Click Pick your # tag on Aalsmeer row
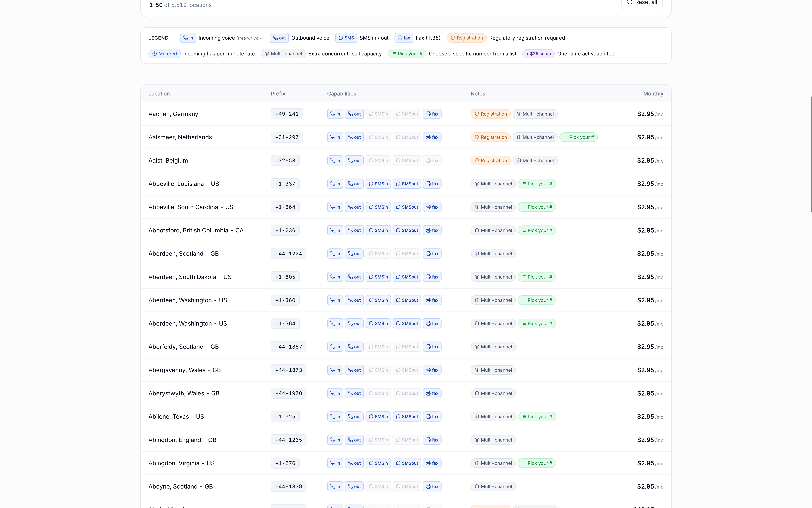 pyautogui.click(x=578, y=137)
